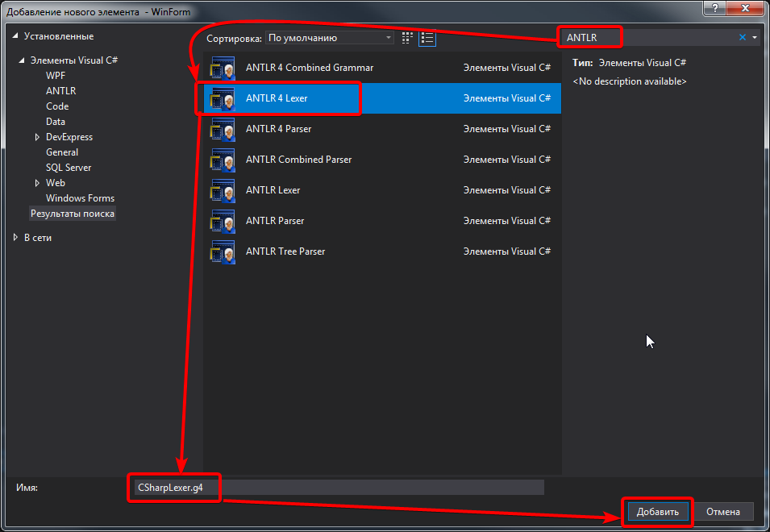Select the В сети label
Viewport: 770px width, 532px height.
point(38,238)
